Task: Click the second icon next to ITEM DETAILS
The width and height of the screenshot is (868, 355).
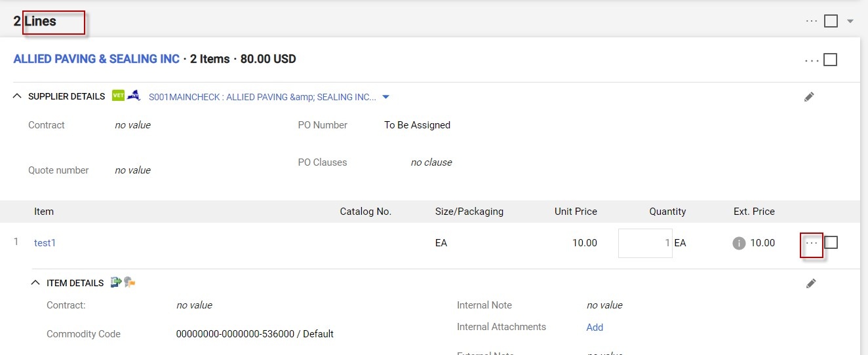Action: coord(130,282)
